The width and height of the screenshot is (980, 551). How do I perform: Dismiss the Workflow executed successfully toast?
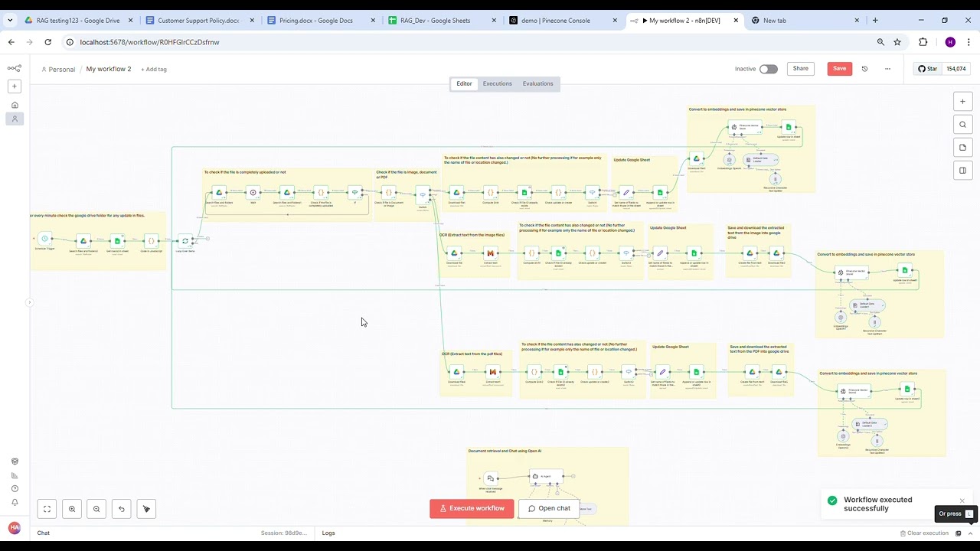click(962, 500)
